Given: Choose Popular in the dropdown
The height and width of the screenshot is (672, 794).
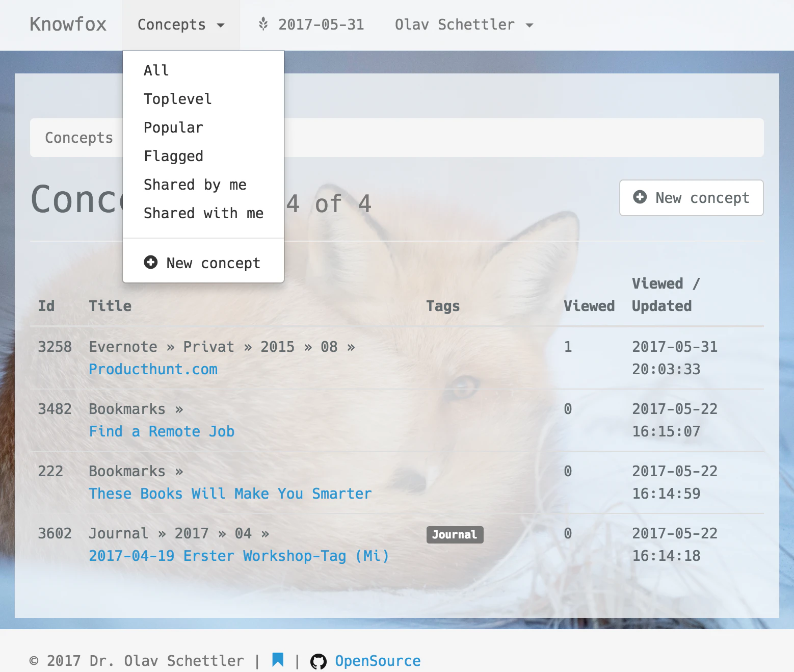Looking at the screenshot, I should click(173, 127).
